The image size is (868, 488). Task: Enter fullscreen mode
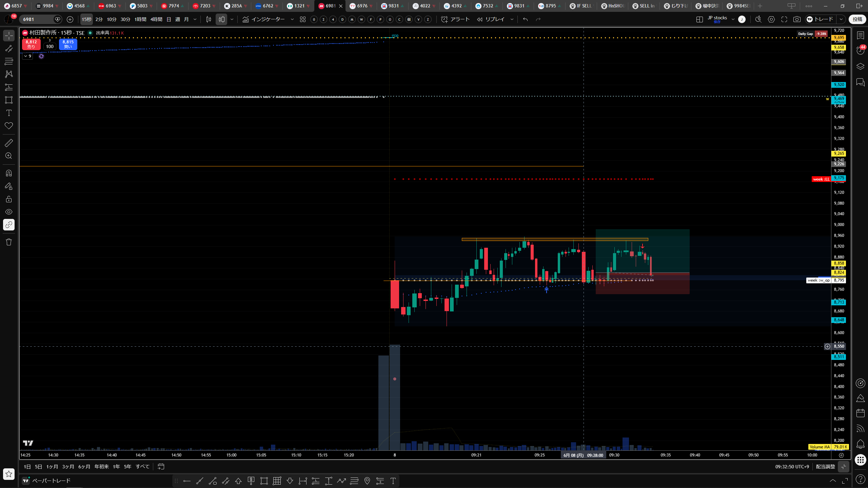point(784,19)
